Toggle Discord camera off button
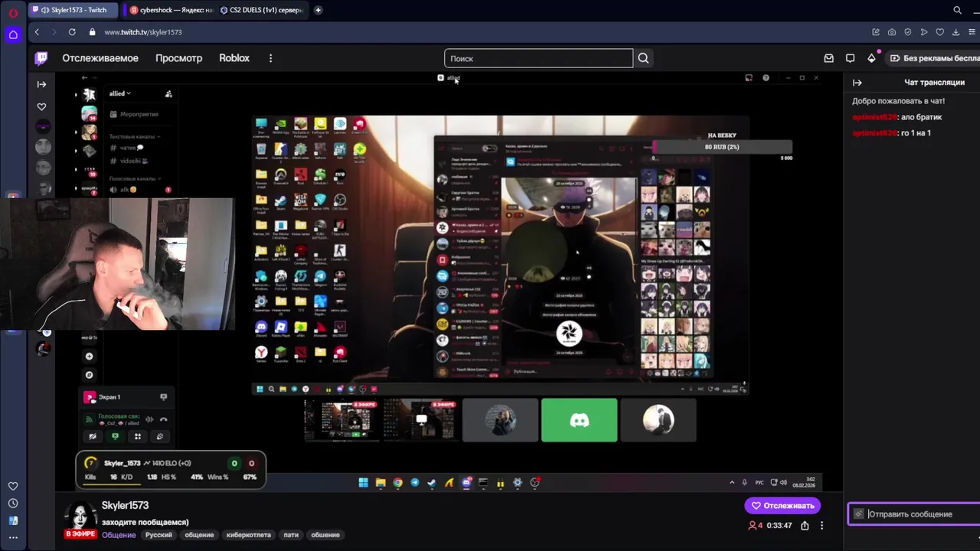The image size is (980, 551). 93,436
